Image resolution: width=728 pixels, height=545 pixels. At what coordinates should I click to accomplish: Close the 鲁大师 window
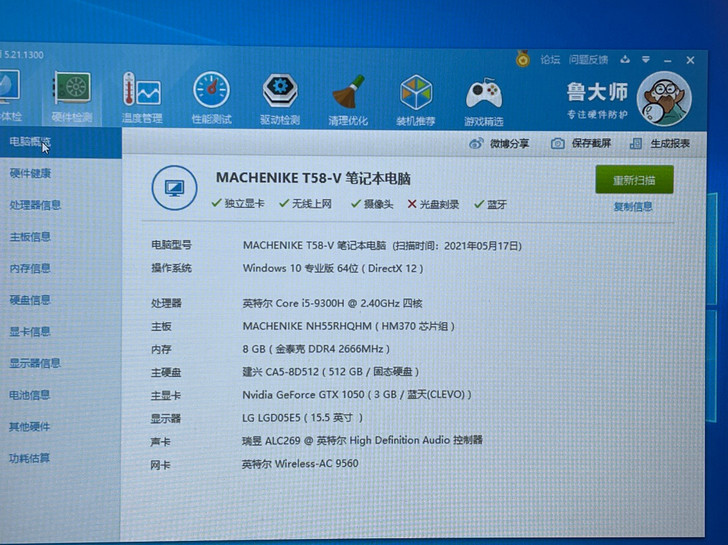click(x=690, y=60)
